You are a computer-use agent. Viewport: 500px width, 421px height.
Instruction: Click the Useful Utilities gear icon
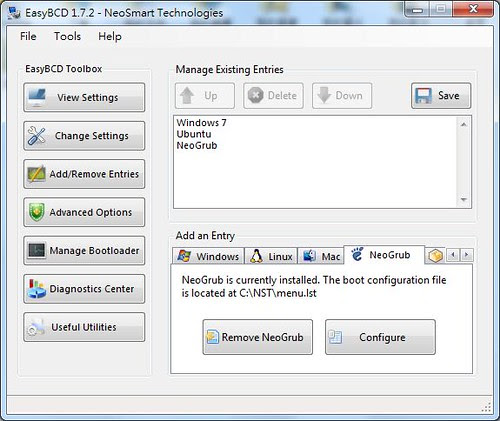pyautogui.click(x=36, y=327)
